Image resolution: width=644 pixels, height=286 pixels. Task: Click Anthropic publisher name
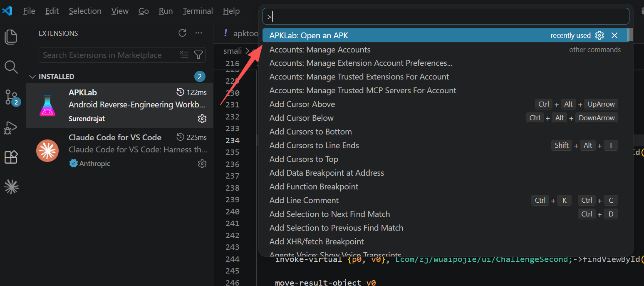[x=95, y=164]
